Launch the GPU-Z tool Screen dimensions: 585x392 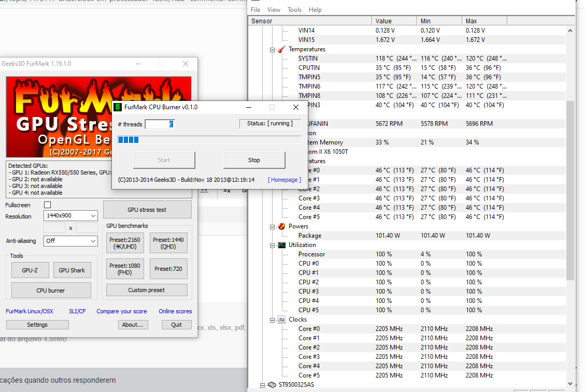(x=30, y=270)
